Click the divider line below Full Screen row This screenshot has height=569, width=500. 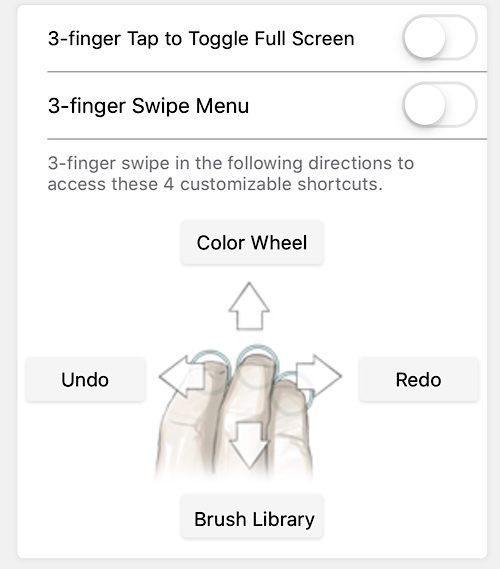pos(267,72)
